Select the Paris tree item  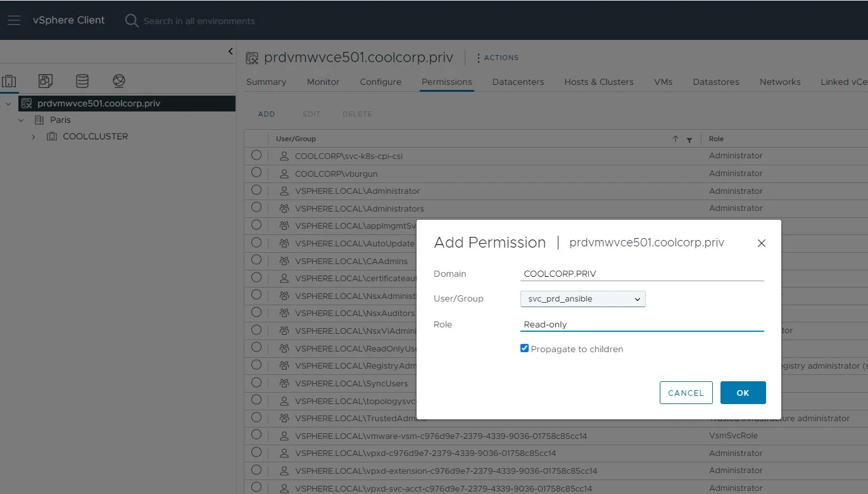[61, 120]
